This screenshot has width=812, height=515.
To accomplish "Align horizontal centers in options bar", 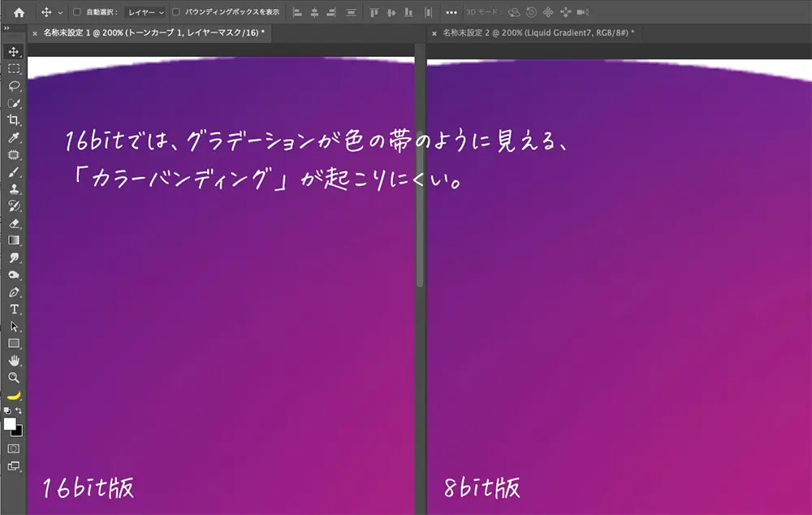I will tap(314, 12).
